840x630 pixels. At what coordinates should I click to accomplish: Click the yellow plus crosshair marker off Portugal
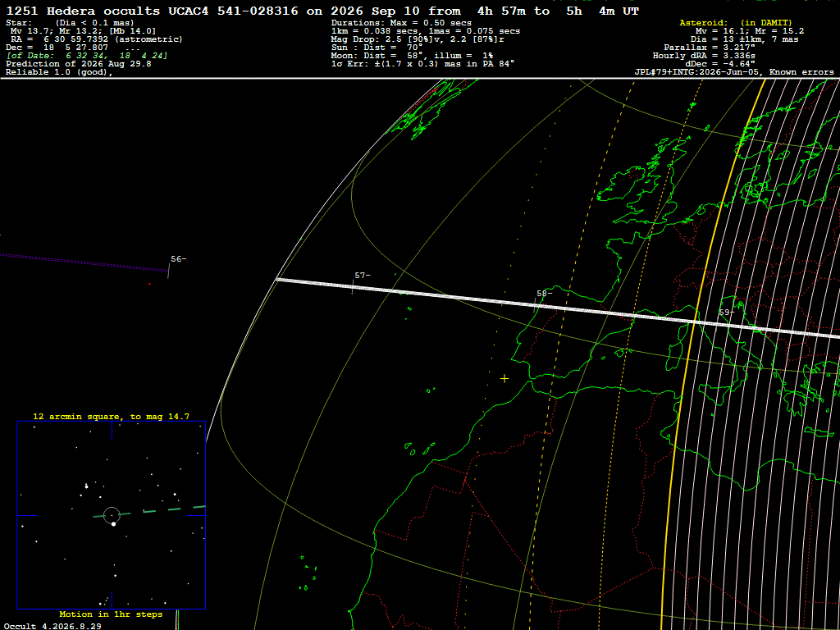pyautogui.click(x=504, y=379)
